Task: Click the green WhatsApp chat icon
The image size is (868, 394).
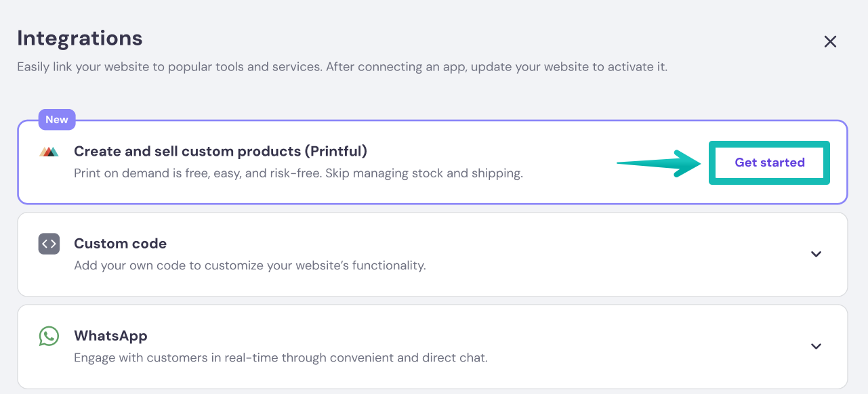Action: coord(49,335)
